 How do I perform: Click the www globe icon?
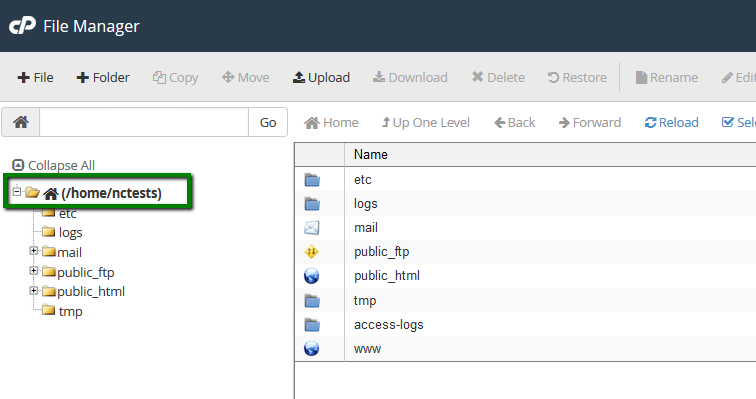311,348
